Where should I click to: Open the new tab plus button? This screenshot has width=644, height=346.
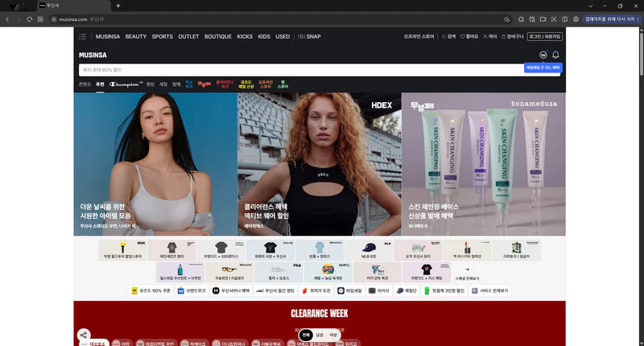point(118,6)
